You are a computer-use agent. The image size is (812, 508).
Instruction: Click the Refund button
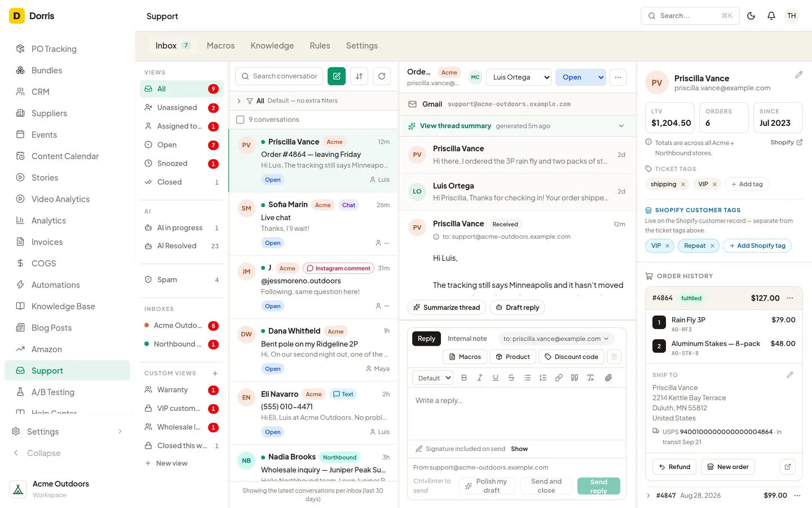click(674, 467)
